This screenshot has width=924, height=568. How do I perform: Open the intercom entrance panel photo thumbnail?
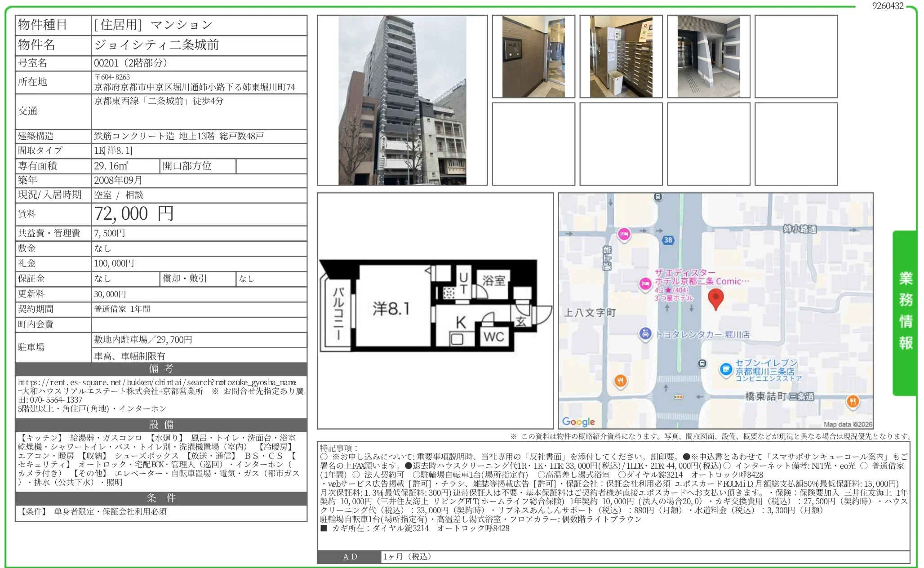[x=533, y=57]
